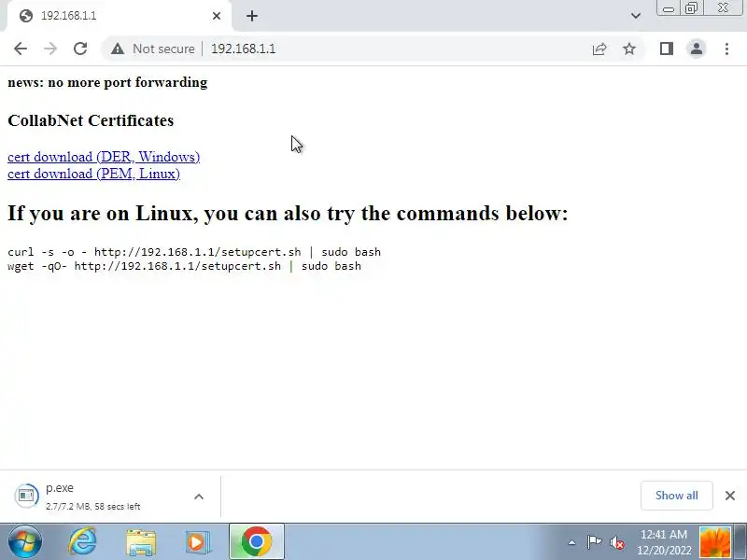Click the CollabNet Certificates heading
Screen dimensions: 747x560
coord(91,120)
